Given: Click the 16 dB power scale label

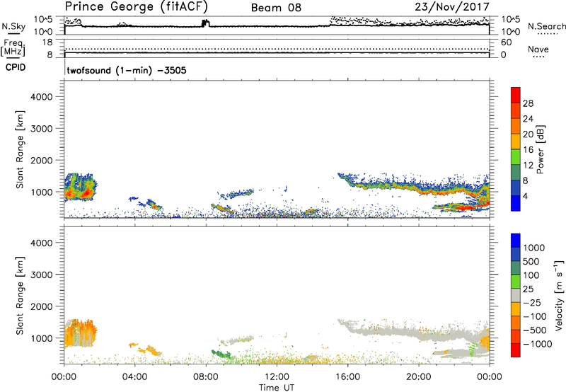Looking at the screenshot, I should coord(528,150).
